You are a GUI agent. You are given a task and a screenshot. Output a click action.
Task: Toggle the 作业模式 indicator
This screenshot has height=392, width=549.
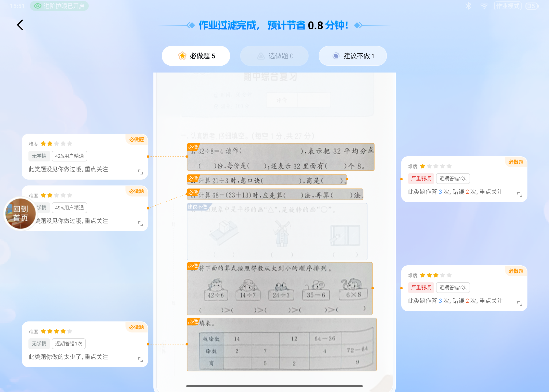point(508,6)
